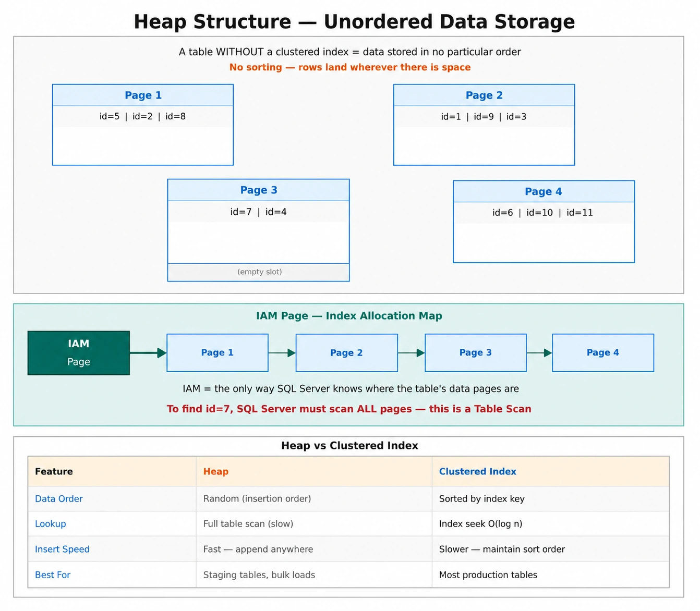
Task: Select the row 'id=1 | id=9 | id=3'
Action: (x=484, y=117)
